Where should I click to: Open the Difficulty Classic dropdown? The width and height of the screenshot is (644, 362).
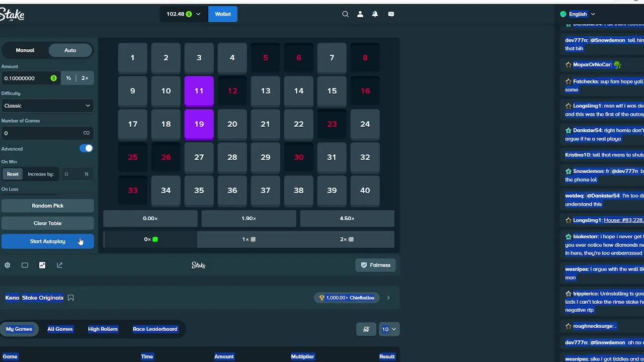[47, 106]
